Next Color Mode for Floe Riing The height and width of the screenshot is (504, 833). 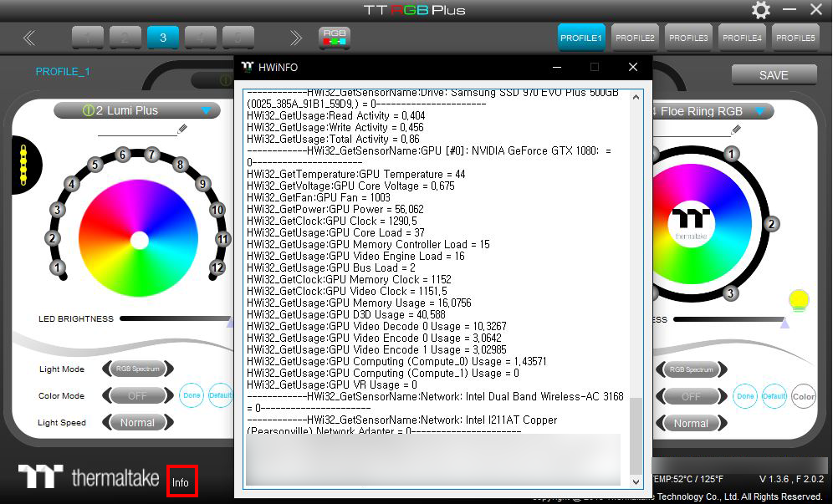[723, 397]
